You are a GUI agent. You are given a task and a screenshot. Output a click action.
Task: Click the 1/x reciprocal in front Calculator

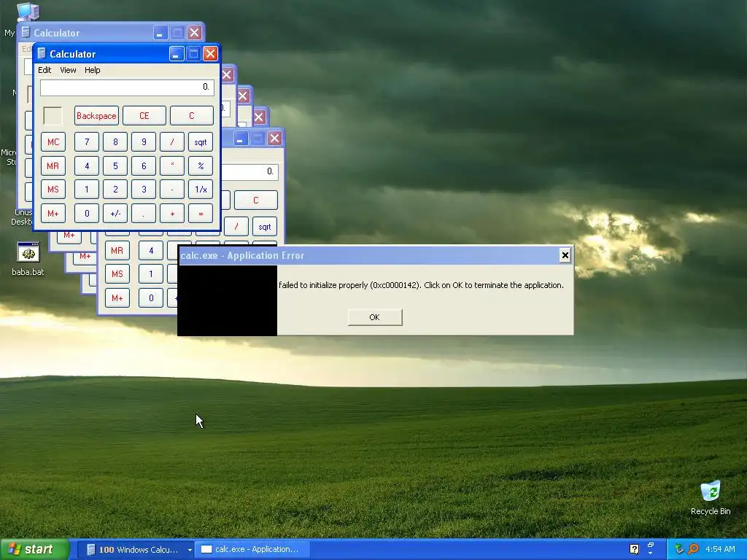coord(201,190)
